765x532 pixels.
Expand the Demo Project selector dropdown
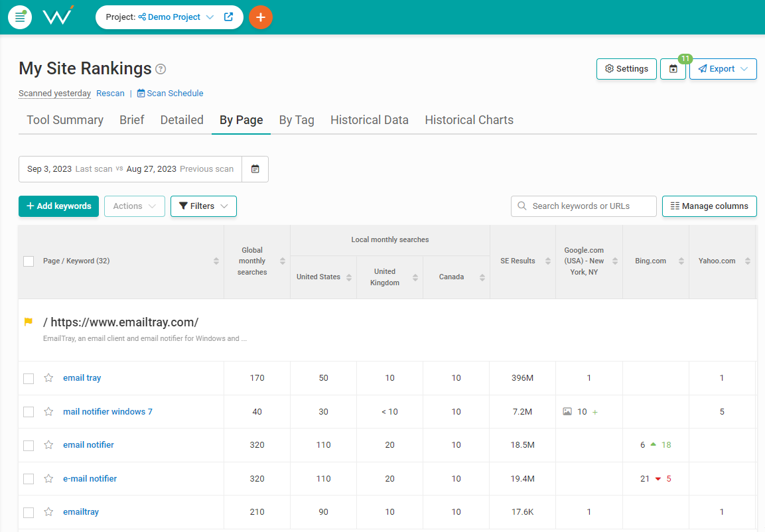(210, 17)
